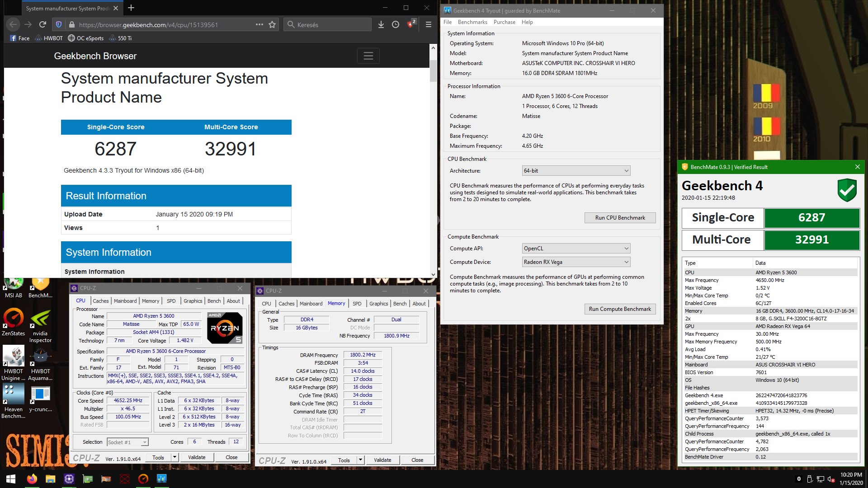Open the Benchmarks menu in Geekbench 4
Viewport: 868px width, 488px height.
pyautogui.click(x=472, y=22)
